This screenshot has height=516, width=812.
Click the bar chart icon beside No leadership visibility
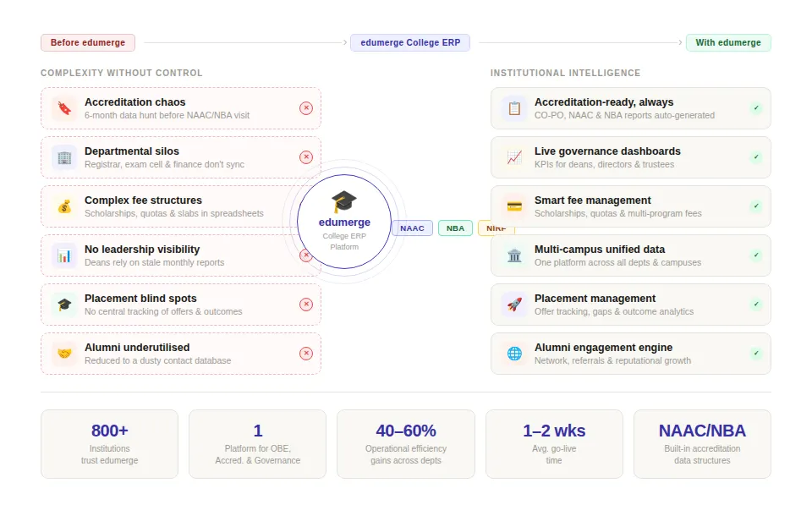[64, 255]
